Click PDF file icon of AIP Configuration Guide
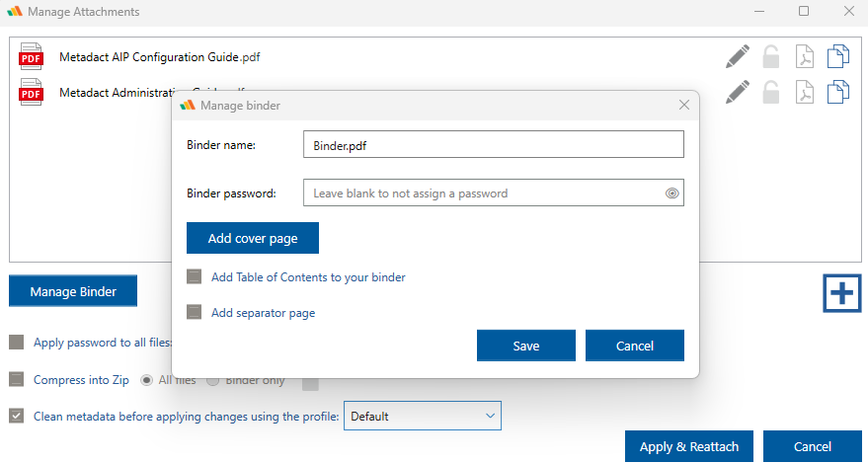The image size is (868, 463). pyautogui.click(x=31, y=56)
